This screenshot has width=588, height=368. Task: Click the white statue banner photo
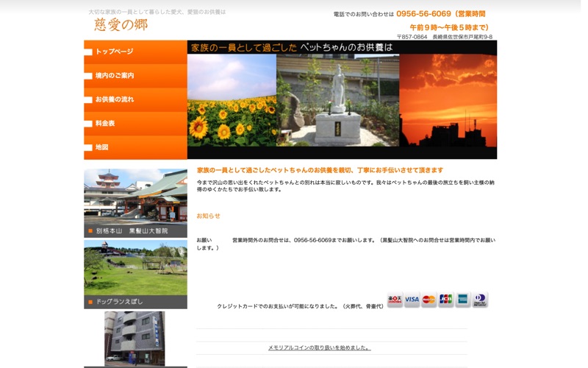pos(338,100)
